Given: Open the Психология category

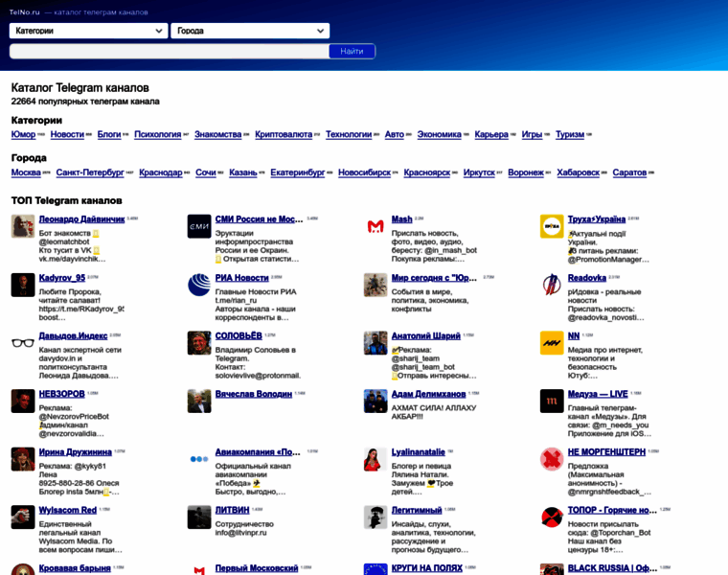Looking at the screenshot, I should [158, 134].
